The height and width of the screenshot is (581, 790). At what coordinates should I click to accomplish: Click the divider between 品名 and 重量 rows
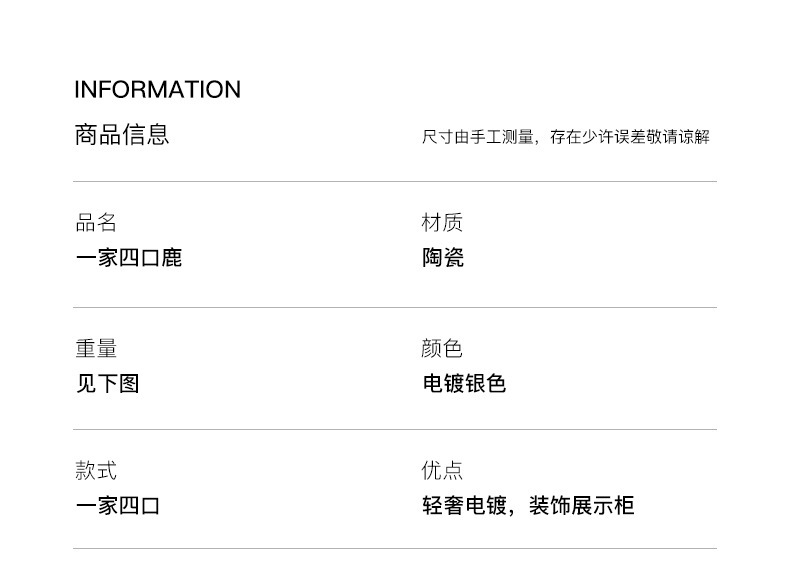[x=395, y=307]
